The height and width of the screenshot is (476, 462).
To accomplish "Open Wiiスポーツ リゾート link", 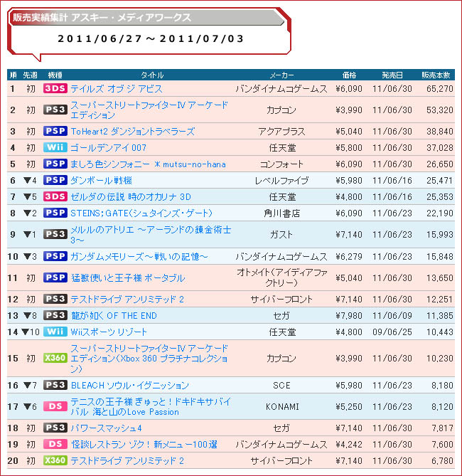I will 108,332.
